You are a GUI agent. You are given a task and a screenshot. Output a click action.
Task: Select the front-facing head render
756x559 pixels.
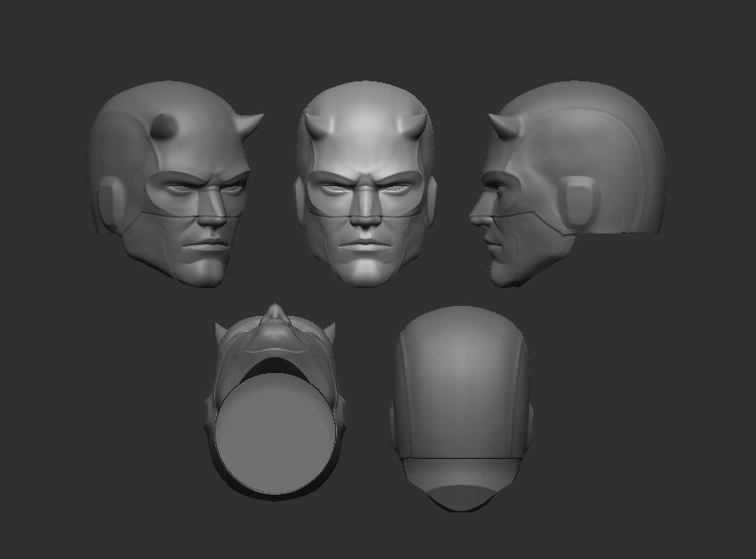point(365,184)
